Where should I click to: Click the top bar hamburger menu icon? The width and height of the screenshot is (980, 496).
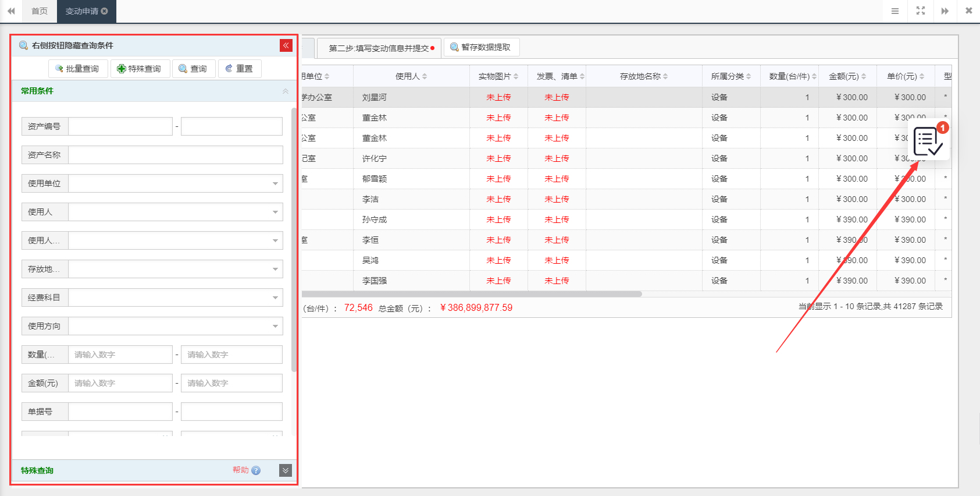tap(895, 11)
